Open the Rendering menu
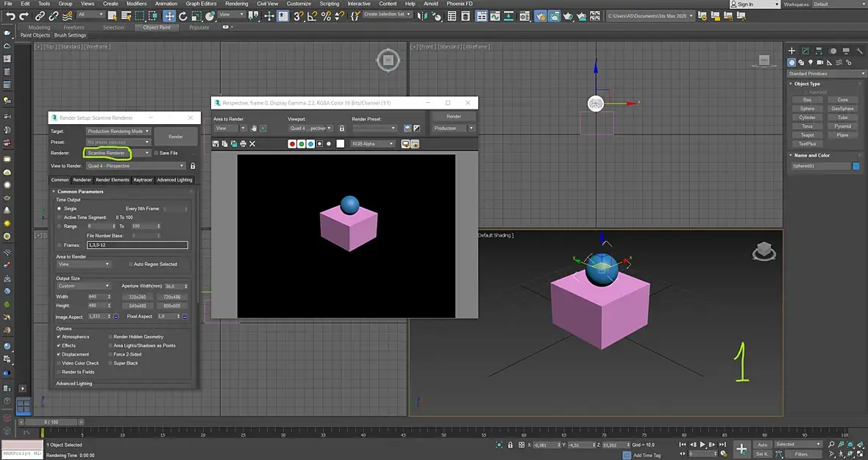868x460 pixels. click(236, 4)
